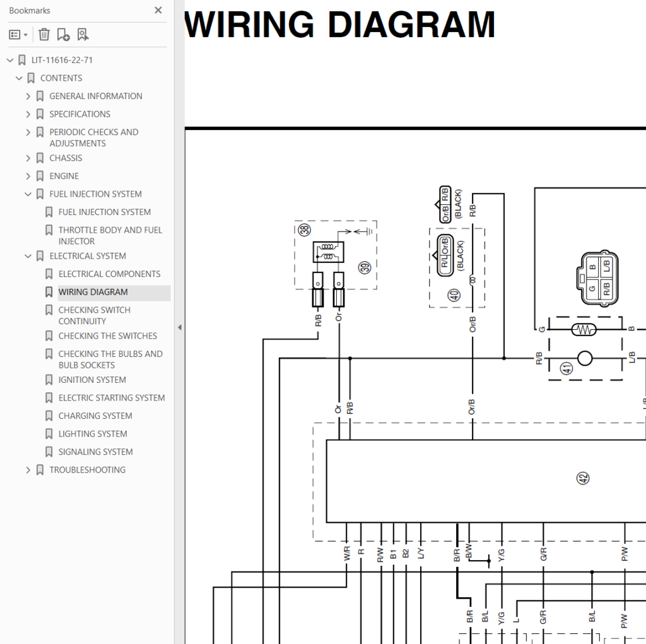Open the bookmarks options menu dropdown

click(x=18, y=35)
